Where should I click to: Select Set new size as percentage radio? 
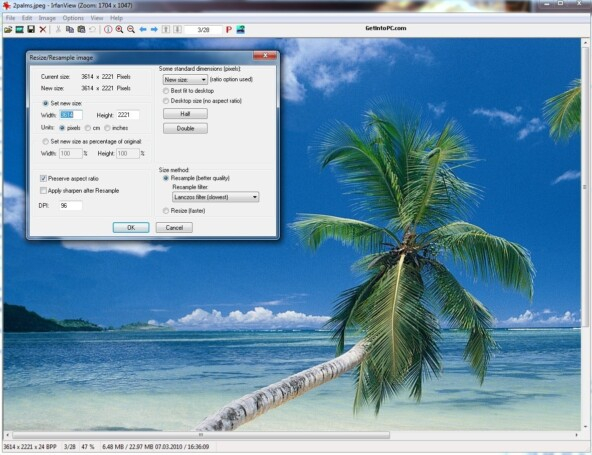pyautogui.click(x=46, y=142)
